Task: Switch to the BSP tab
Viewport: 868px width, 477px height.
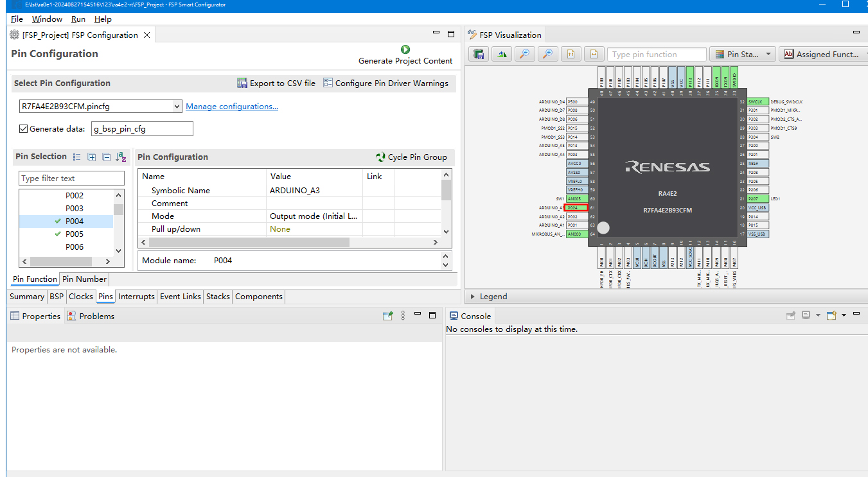Action: (57, 297)
